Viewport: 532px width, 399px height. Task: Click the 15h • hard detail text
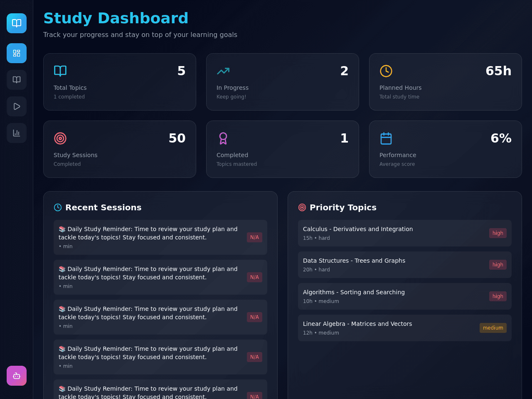[316, 238]
